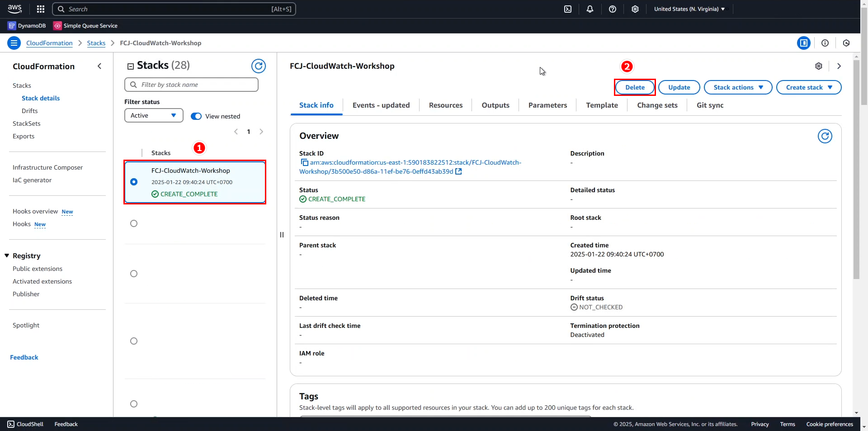This screenshot has width=868, height=431.
Task: Open DynamoDB shortcut
Action: [27, 26]
